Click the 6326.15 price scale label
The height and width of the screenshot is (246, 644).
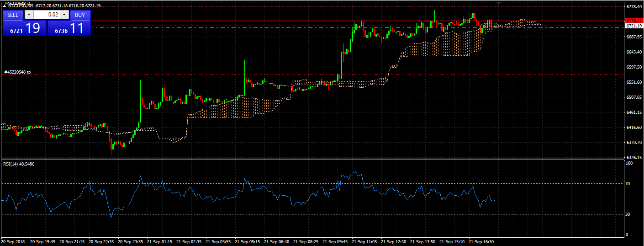[x=634, y=158]
